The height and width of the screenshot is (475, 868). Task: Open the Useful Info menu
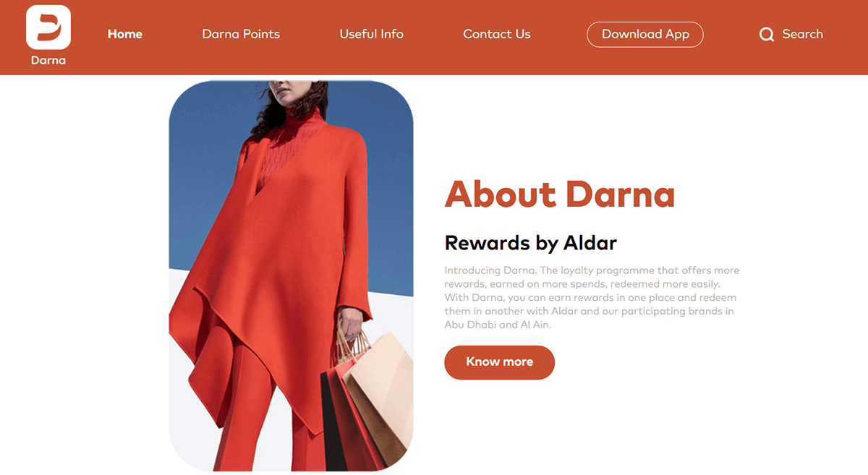tap(371, 34)
